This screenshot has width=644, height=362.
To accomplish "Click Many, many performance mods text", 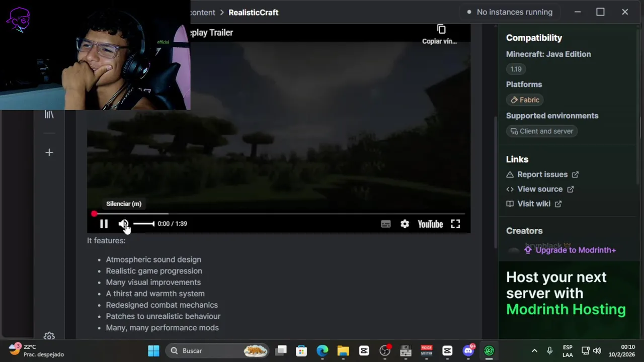I will tap(162, 328).
